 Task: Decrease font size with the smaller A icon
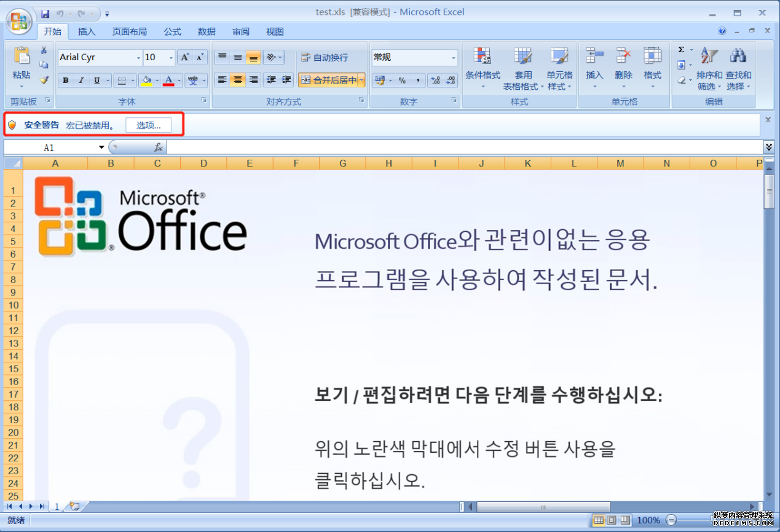pos(199,57)
